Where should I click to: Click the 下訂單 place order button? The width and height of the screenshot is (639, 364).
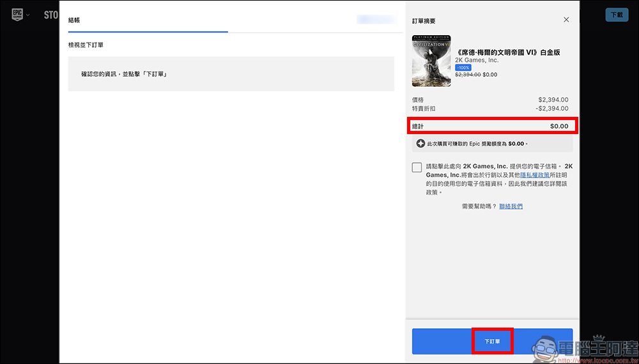[492, 341]
